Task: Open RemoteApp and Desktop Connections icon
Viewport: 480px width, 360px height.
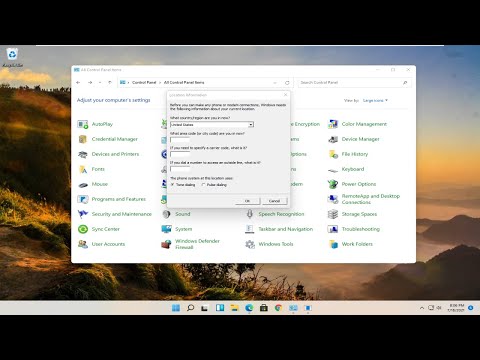Action: [x=333, y=199]
